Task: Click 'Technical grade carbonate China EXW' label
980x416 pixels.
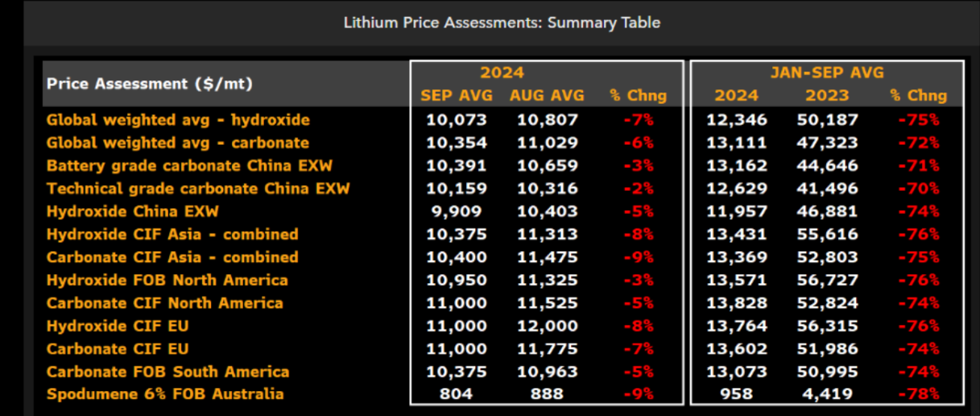Action: [198, 189]
